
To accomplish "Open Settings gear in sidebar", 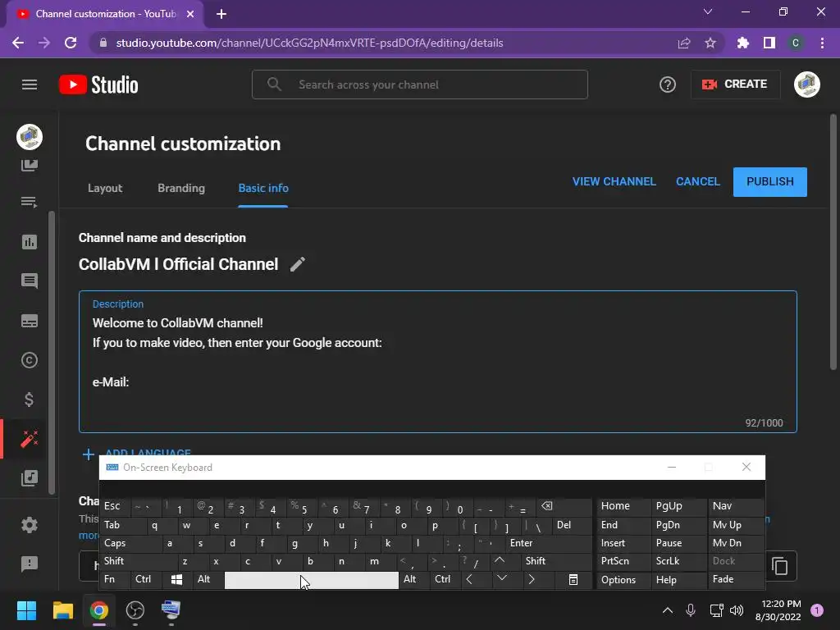I will pos(30,524).
